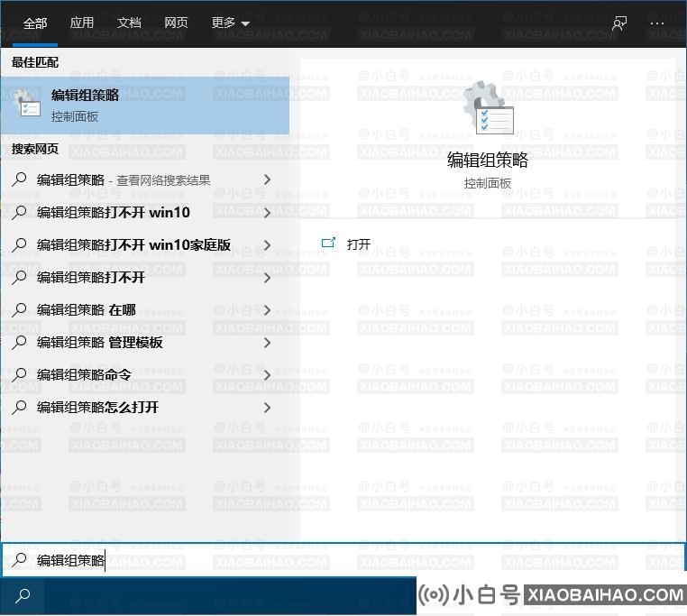Select suggestion 编辑组策略打不开 win10家庭版
687x616 pixels.
click(145, 245)
